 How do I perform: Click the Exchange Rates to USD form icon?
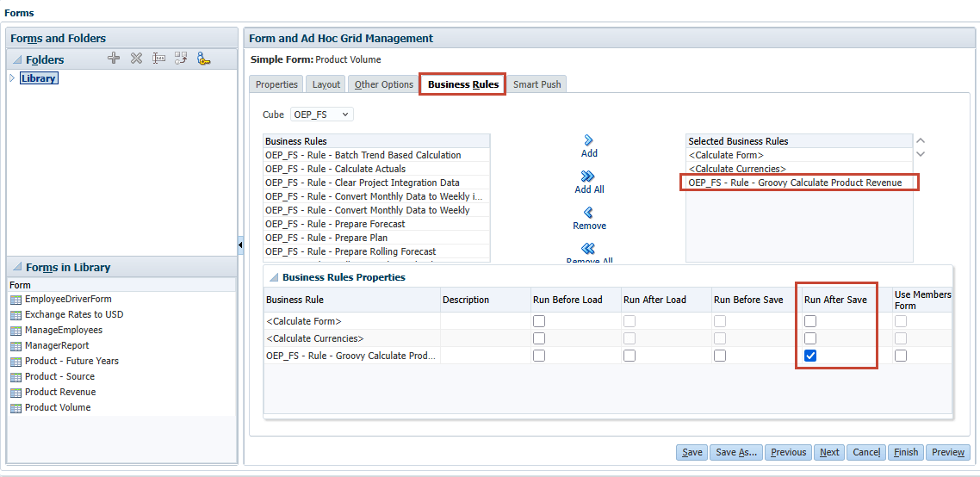[x=16, y=315]
